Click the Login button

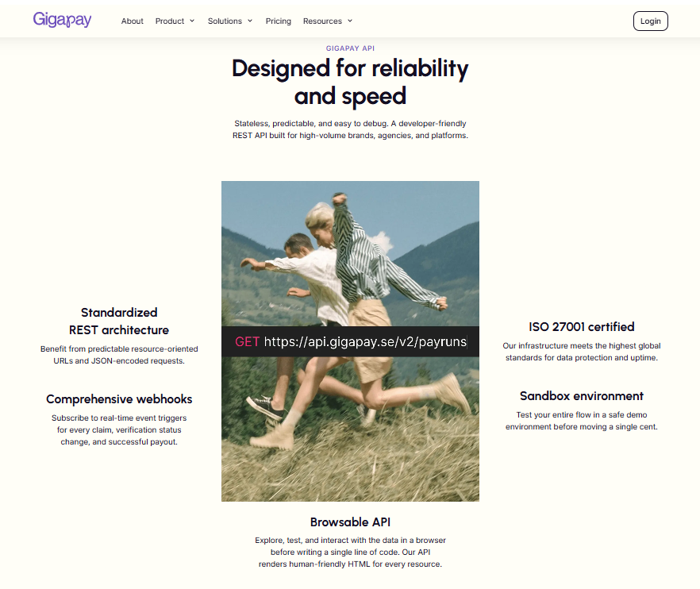click(651, 21)
